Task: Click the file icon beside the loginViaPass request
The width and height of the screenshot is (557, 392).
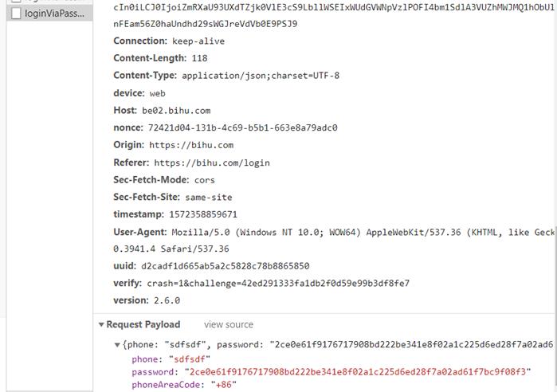Action: [x=15, y=14]
